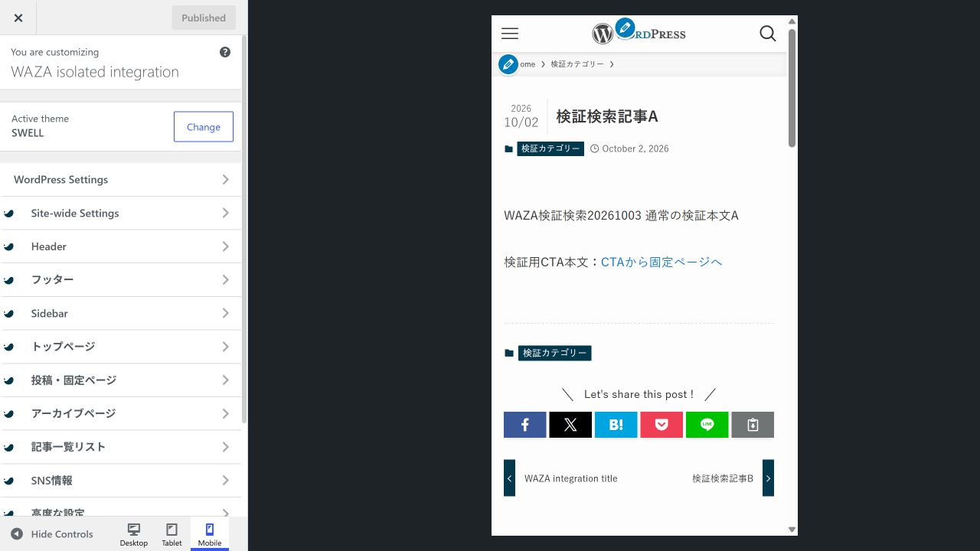Screen dimensions: 980x551
Task: Open previous post WAZA integration title
Action: click(x=571, y=478)
